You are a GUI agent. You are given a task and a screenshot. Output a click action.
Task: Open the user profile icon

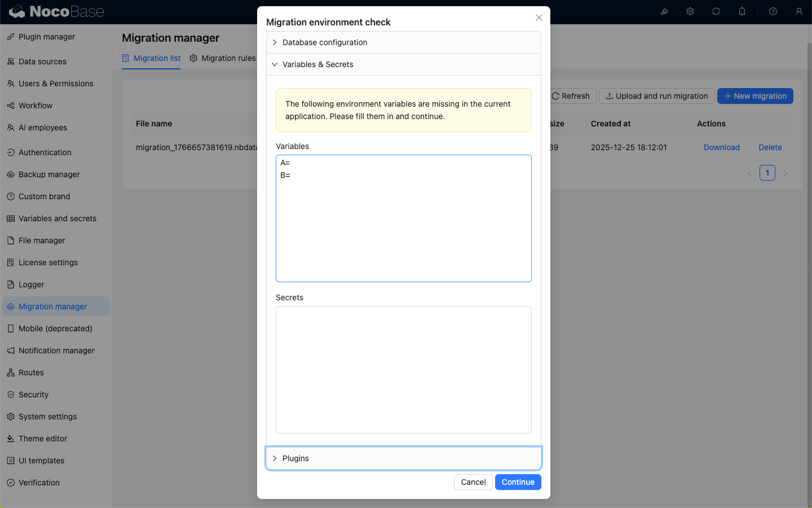click(x=799, y=11)
